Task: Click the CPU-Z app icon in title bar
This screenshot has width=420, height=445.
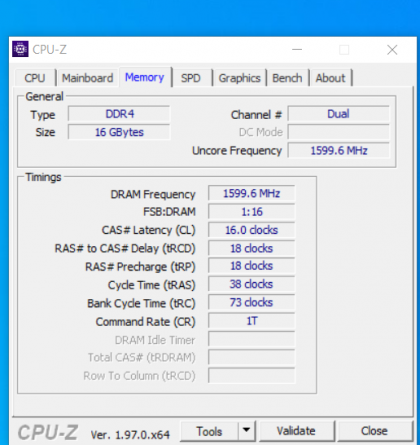Action: pos(20,49)
